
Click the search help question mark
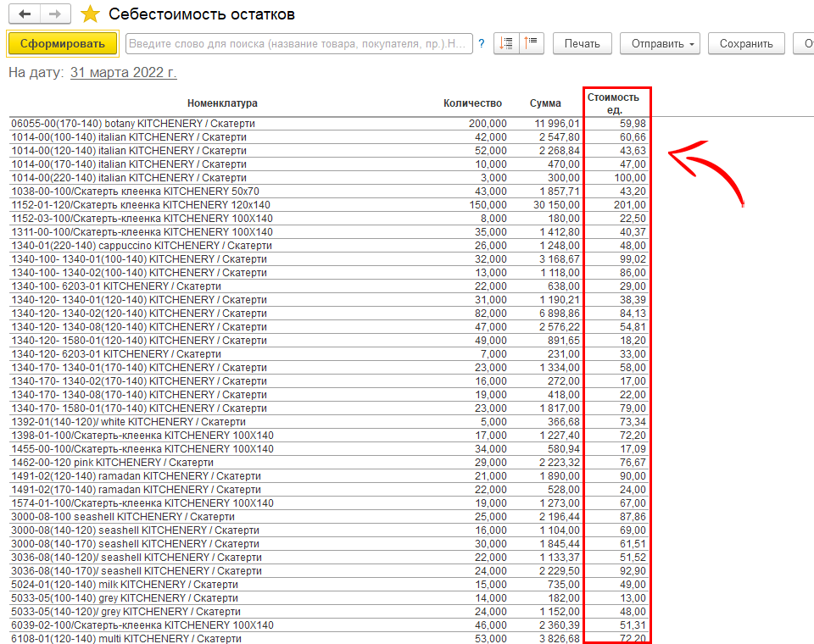pyautogui.click(x=482, y=43)
